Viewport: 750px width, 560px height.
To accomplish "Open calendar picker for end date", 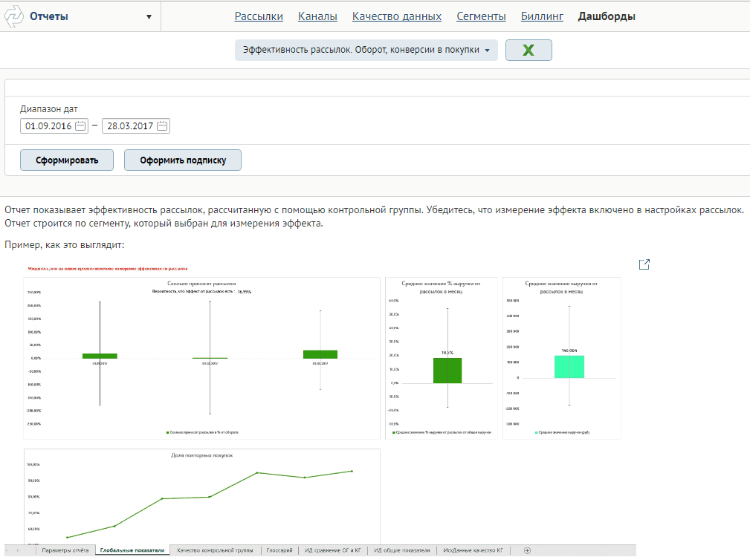I will click(x=162, y=126).
